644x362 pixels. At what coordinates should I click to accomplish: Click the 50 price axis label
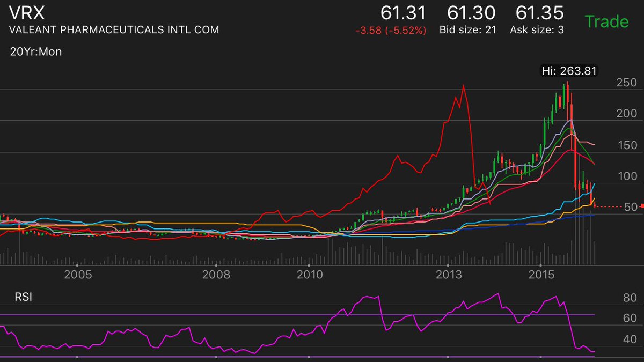630,208
